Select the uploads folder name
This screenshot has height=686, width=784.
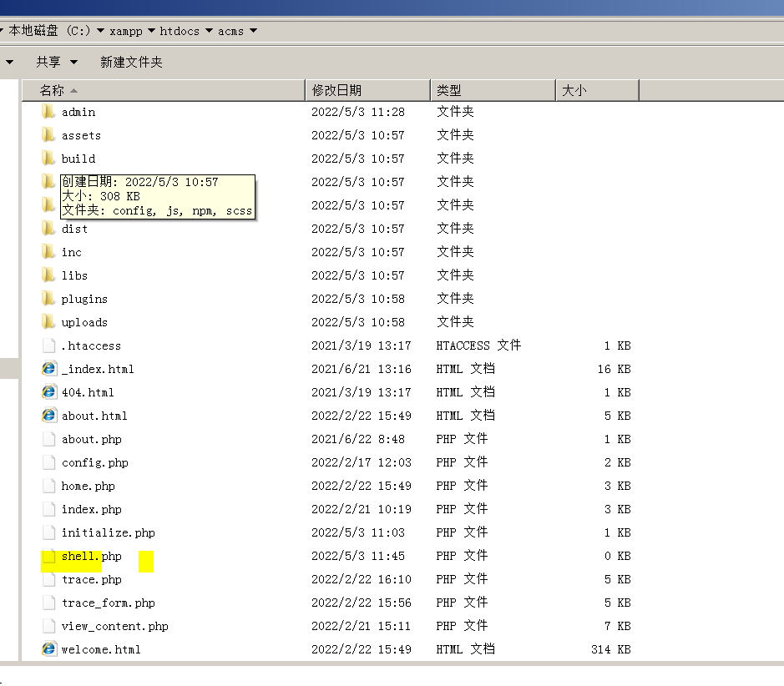click(x=84, y=323)
